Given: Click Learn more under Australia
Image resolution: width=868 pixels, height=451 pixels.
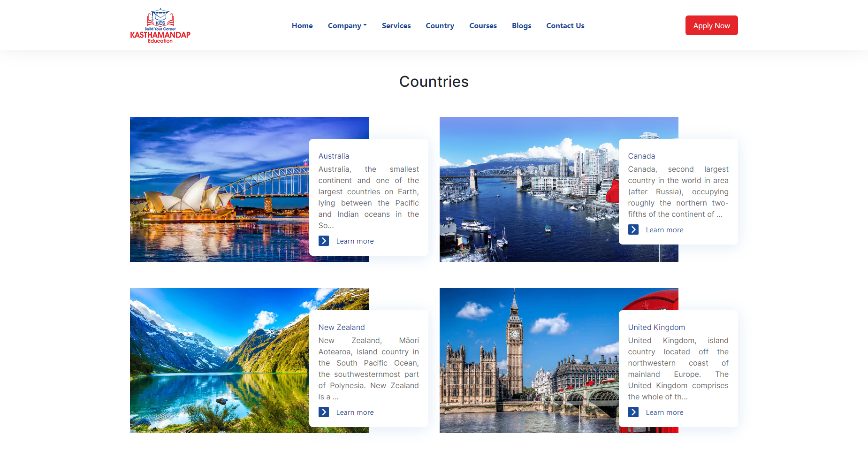Looking at the screenshot, I should (x=355, y=241).
